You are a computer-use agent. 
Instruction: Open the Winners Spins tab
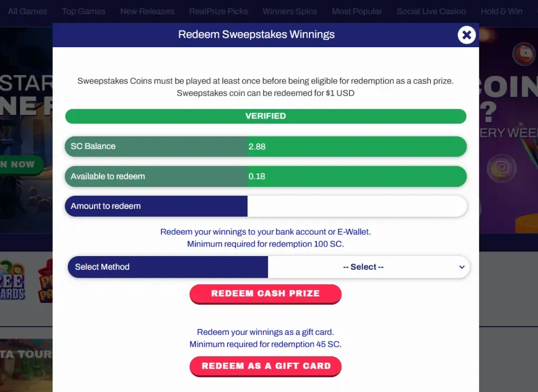tap(290, 11)
